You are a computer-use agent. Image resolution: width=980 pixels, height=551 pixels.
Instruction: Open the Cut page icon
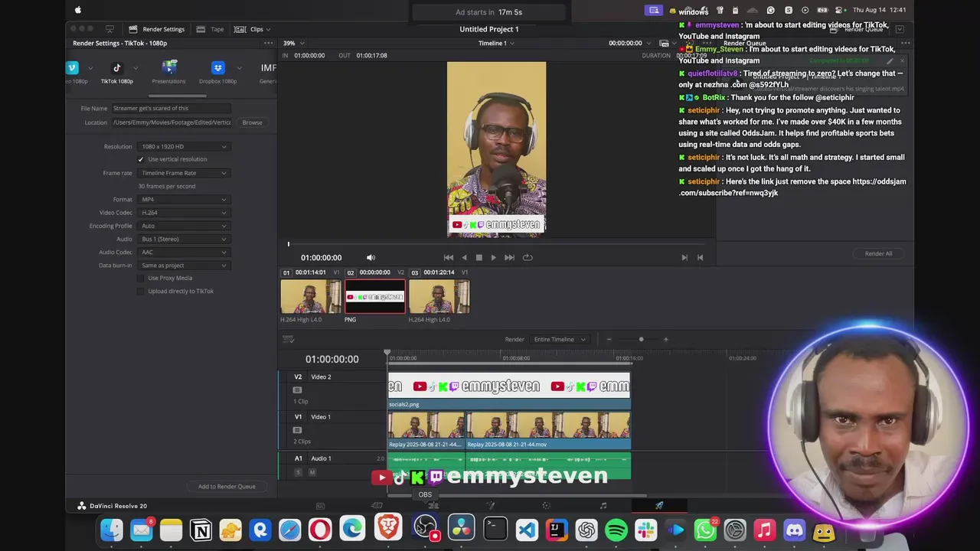377,506
